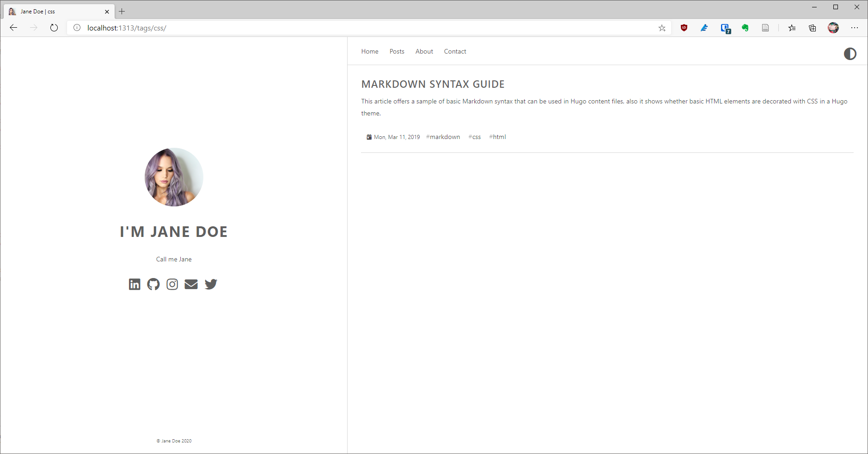This screenshot has width=868, height=454.
Task: View site information icon in address bar
Action: [77, 28]
